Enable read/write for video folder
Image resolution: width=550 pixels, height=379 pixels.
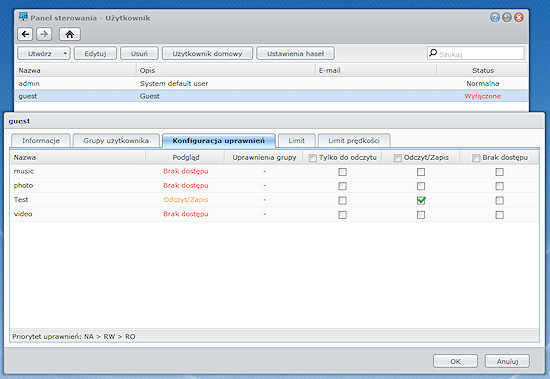[421, 215]
